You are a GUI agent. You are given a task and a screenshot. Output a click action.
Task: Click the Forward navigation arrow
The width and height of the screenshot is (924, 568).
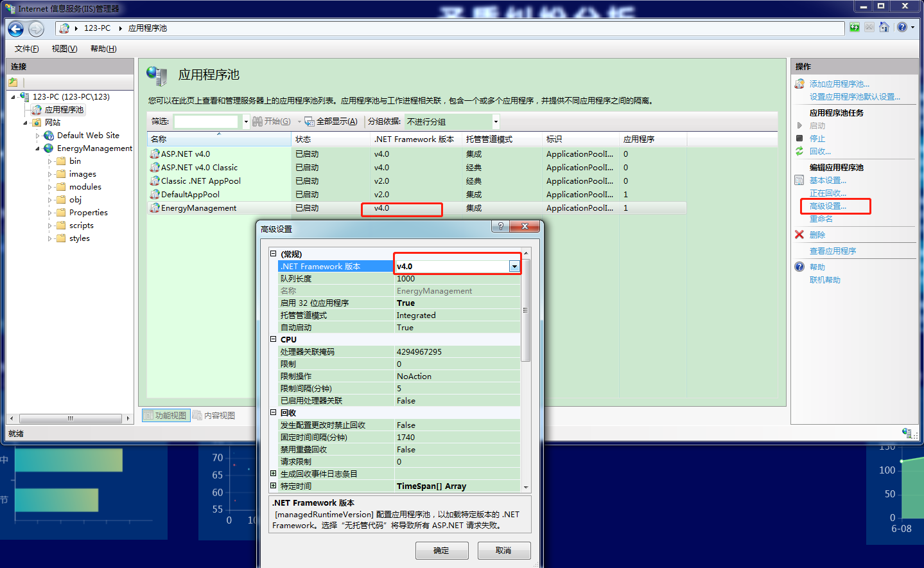point(36,28)
